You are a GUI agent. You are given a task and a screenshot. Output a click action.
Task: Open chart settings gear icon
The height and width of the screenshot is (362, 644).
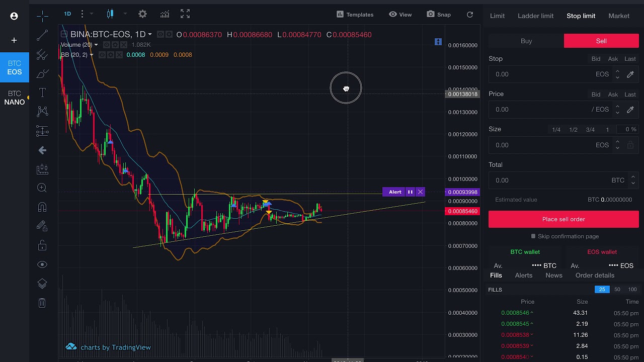142,14
